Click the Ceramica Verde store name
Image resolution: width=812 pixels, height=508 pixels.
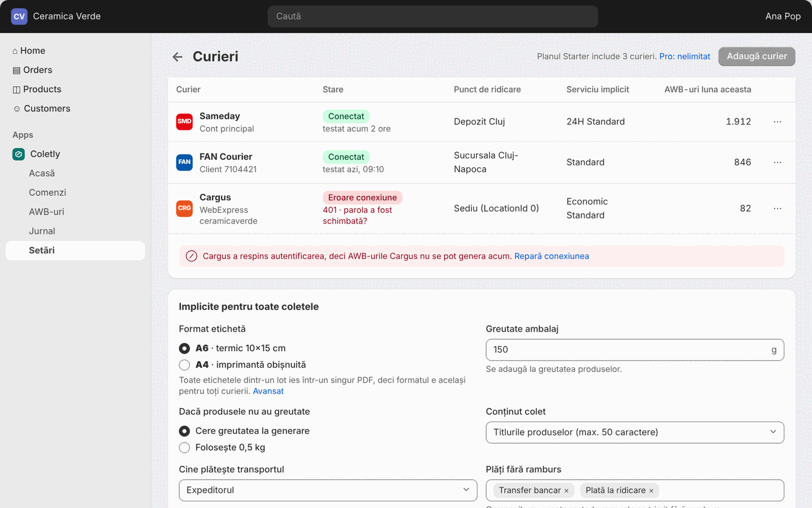(67, 16)
